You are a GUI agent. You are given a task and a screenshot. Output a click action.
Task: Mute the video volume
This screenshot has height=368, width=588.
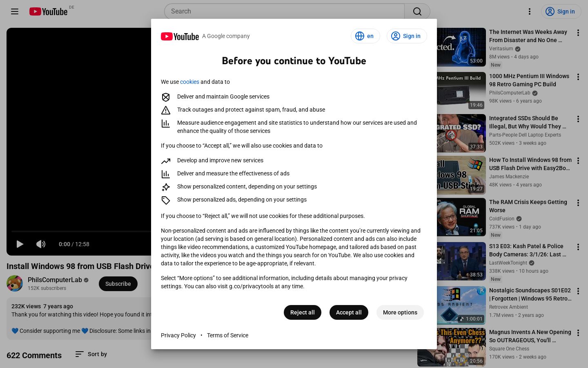[x=41, y=244]
